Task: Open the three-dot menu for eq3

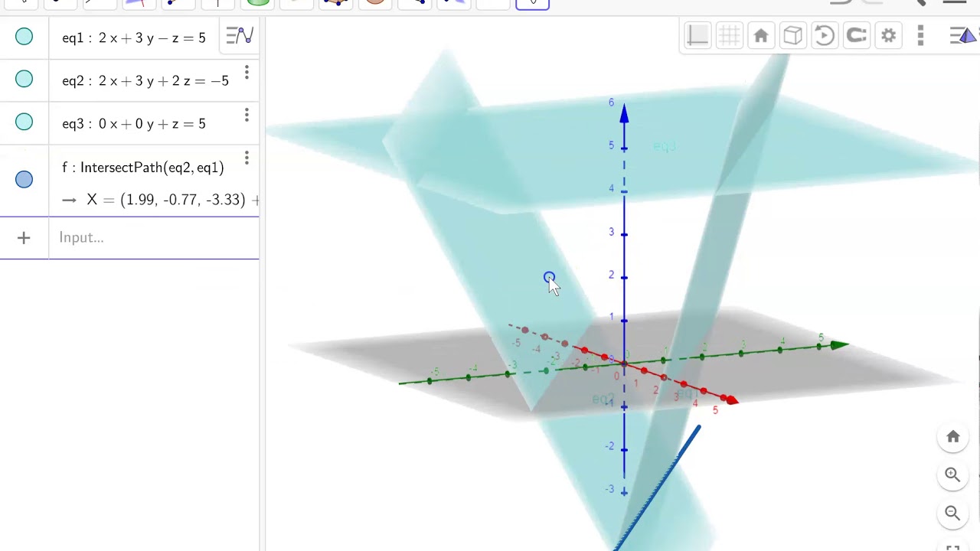Action: pos(247,115)
